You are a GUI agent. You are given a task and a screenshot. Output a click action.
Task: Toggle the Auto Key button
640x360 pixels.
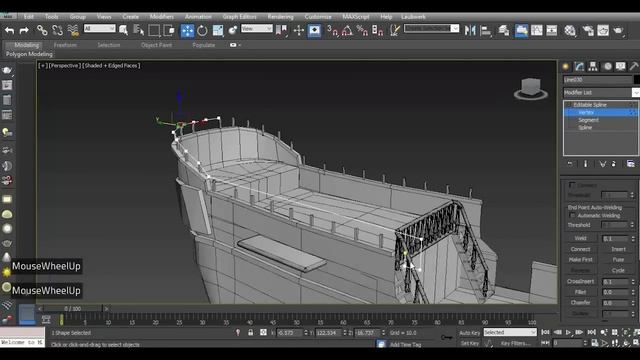(469, 333)
